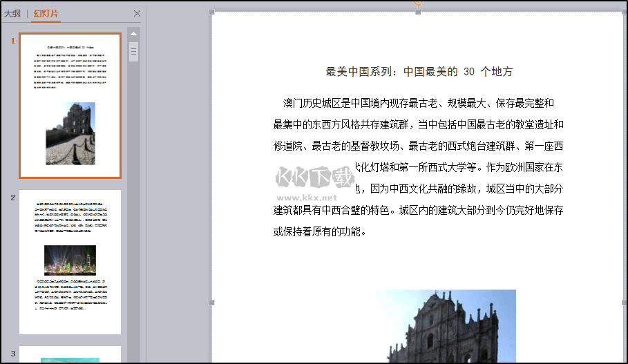Click the left-middle resize handle of the text box

212,303
